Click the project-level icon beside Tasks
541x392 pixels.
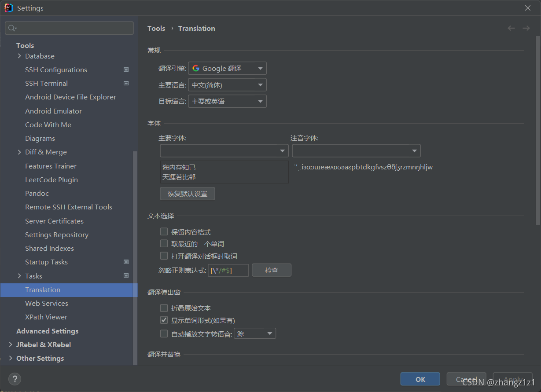pyautogui.click(x=126, y=276)
